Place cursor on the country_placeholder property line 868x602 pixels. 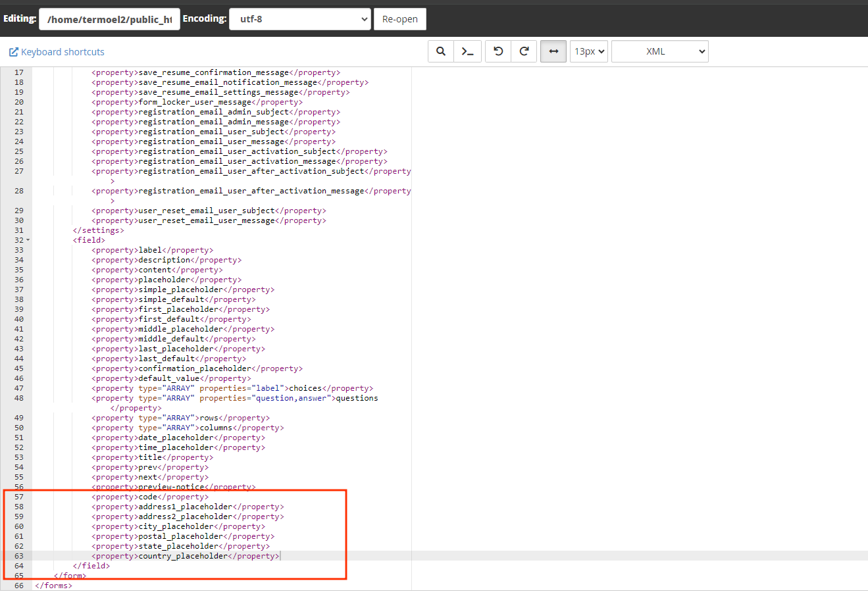186,556
